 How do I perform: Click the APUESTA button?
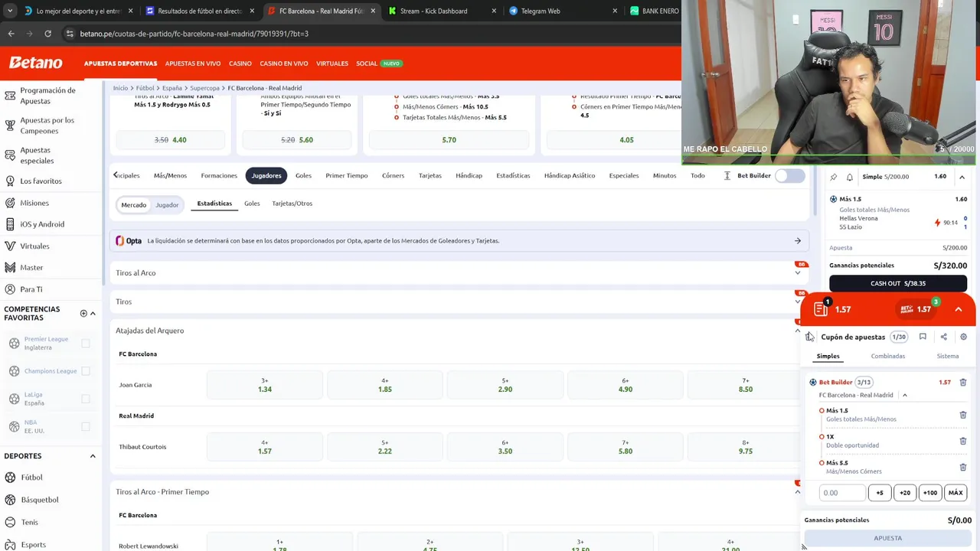tap(887, 538)
